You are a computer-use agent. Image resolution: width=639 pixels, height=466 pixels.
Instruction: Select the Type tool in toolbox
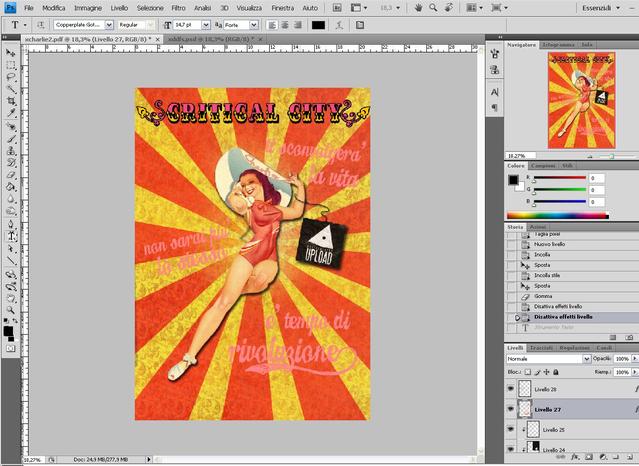(11, 236)
